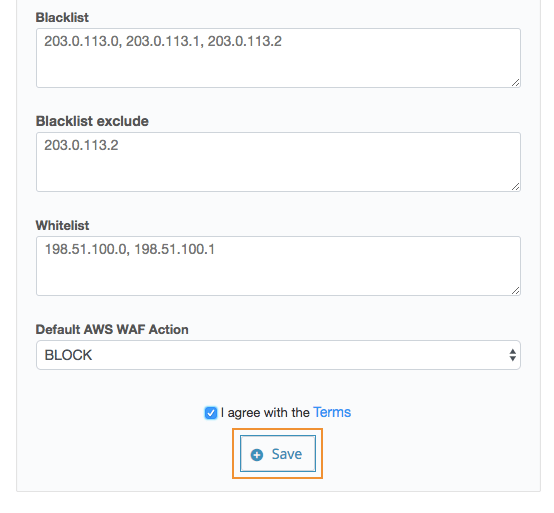Click the 203.0.113.2 entry in Blacklist exclude
The image size is (554, 513).
pyautogui.click(x=81, y=145)
